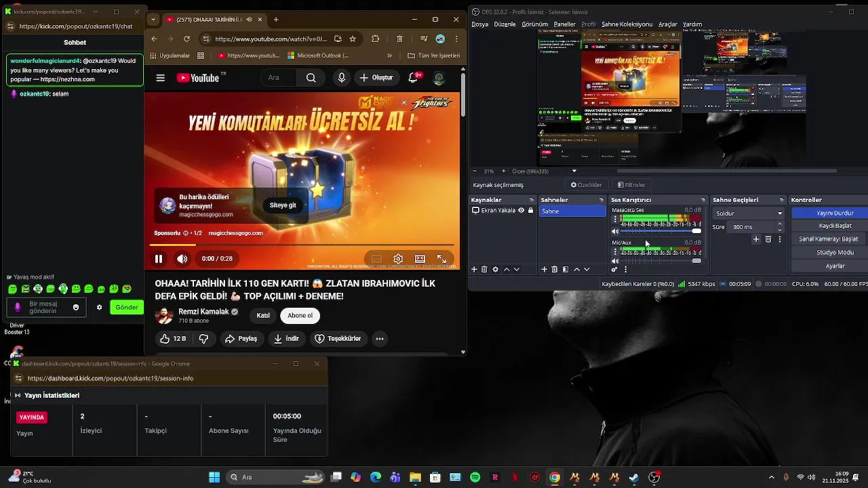Open the YouTube hamburger guide menu
Viewport: 868px width, 488px height.
[161, 78]
